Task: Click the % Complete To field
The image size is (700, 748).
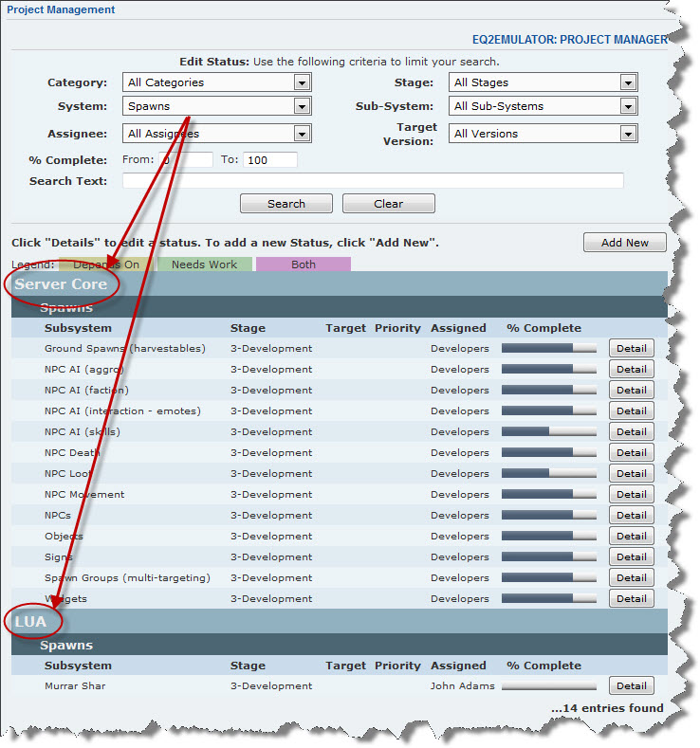Action: [270, 160]
